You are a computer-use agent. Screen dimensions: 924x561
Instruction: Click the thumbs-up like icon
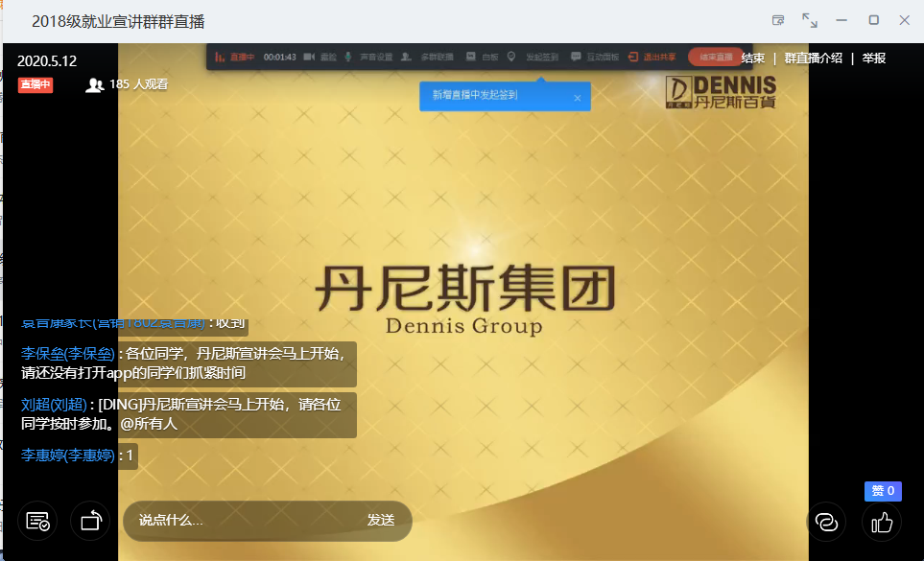click(882, 522)
